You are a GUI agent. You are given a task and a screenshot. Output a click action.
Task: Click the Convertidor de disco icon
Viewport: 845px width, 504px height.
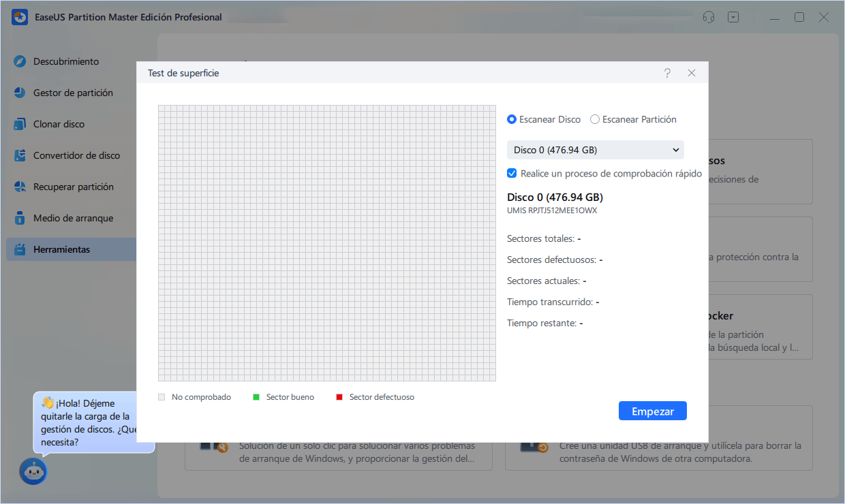(x=20, y=155)
